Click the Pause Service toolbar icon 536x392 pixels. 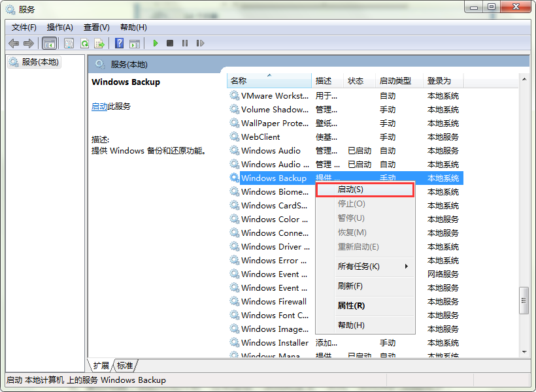coord(185,43)
